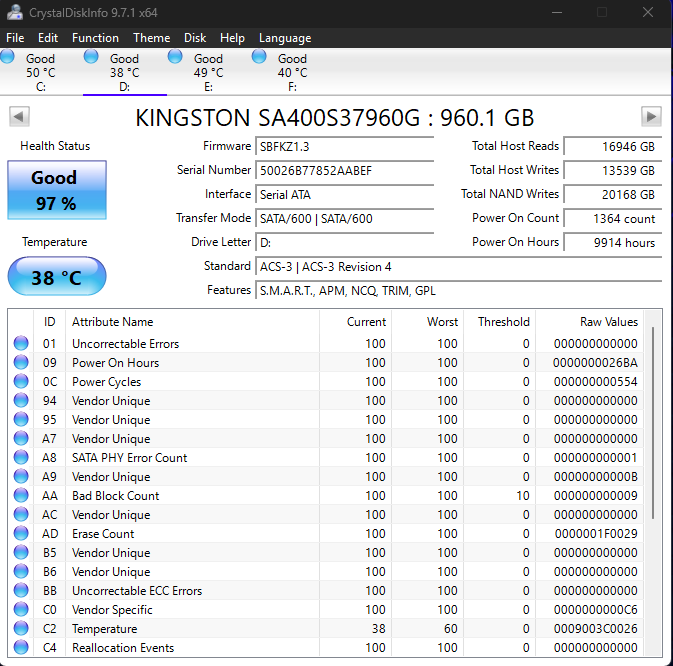Click the status orb for Power Cycles row
The width and height of the screenshot is (673, 666).
point(21,381)
